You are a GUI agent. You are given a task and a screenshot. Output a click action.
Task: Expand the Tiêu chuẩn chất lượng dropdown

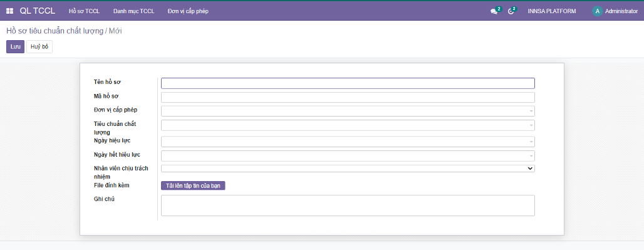click(x=348, y=125)
